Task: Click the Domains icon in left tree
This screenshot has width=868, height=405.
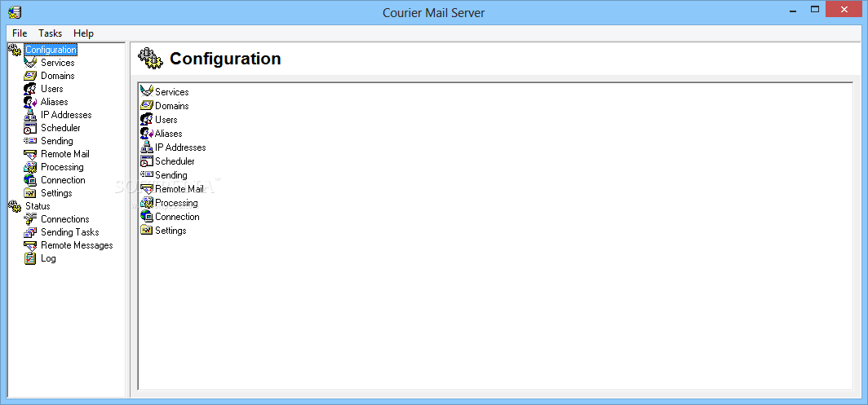Action: (x=30, y=76)
